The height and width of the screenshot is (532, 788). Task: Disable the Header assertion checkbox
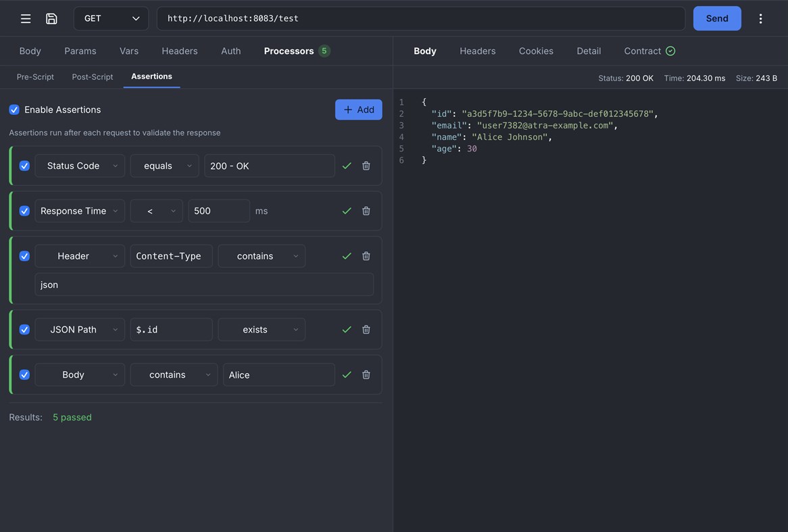point(24,256)
